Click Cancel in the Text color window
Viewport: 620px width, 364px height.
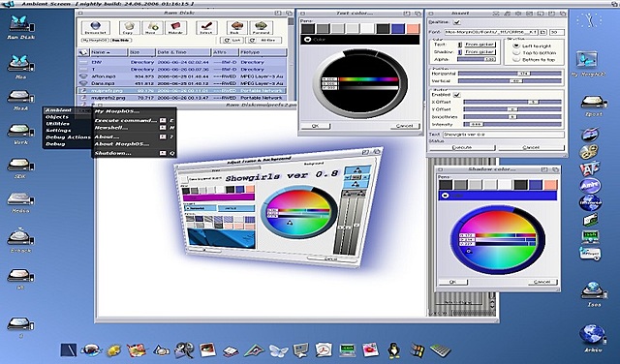[405, 126]
